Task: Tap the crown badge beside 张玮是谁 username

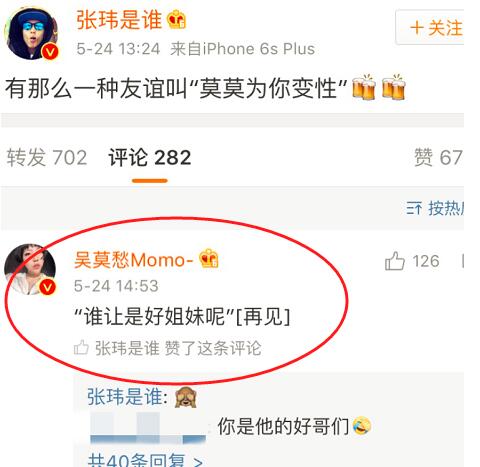Action: tap(177, 19)
